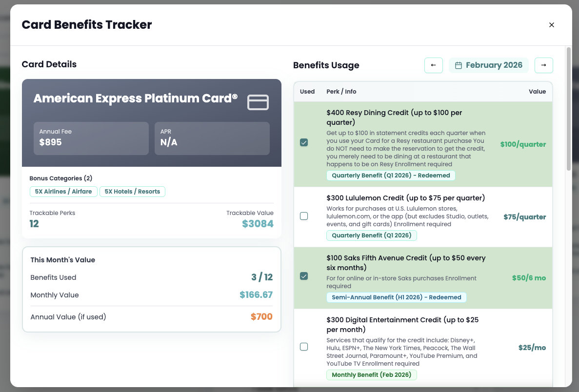The image size is (579, 392).
Task: Close the Card Benefits Tracker dialog
Action: pos(552,25)
